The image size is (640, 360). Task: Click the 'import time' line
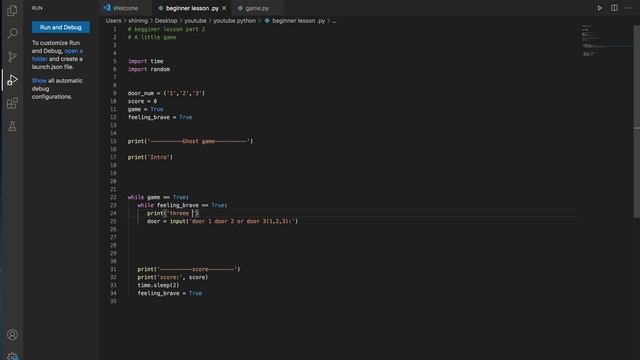click(x=145, y=61)
